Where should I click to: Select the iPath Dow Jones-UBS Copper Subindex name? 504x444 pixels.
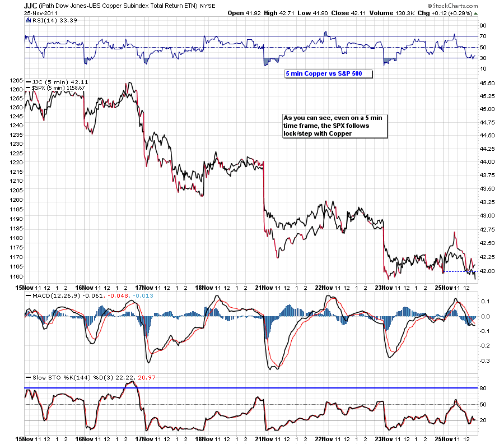(x=118, y=6)
